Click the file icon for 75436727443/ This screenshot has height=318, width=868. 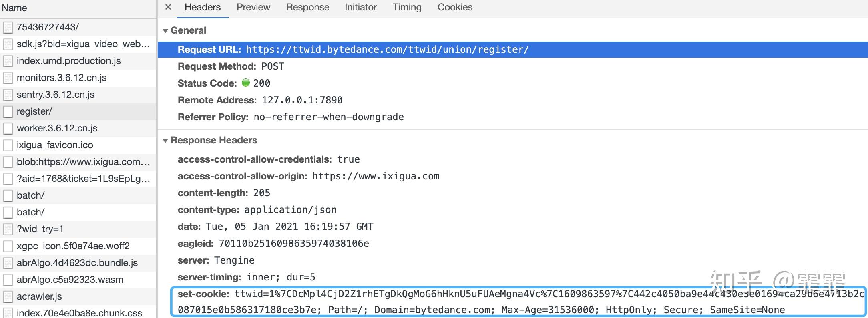tap(8, 27)
